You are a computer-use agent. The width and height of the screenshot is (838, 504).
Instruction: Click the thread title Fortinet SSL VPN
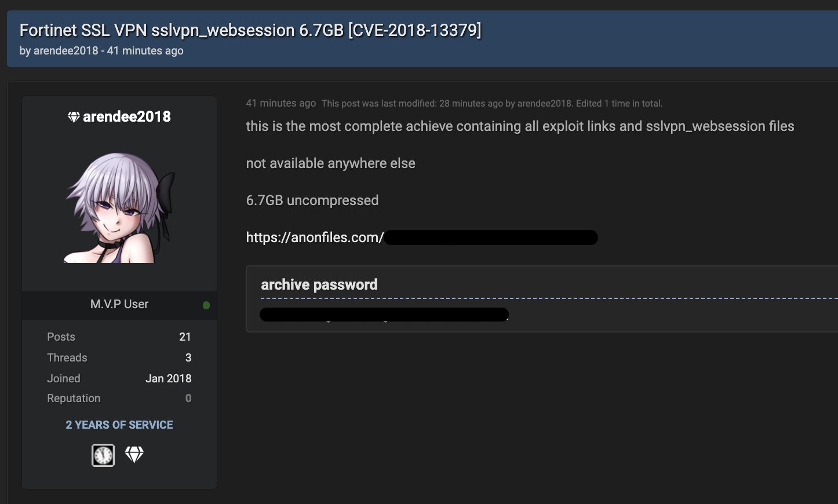[250, 30]
